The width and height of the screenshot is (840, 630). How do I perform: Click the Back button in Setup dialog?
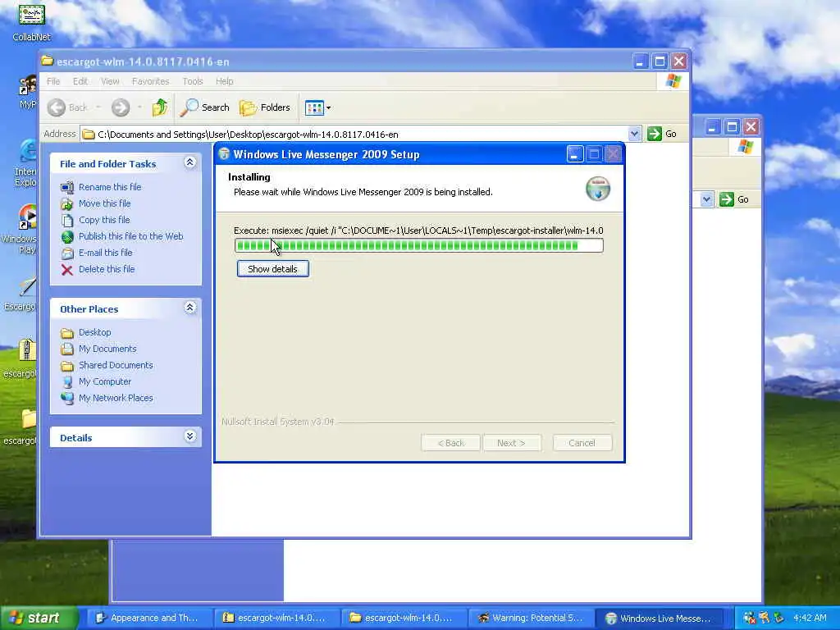[450, 443]
